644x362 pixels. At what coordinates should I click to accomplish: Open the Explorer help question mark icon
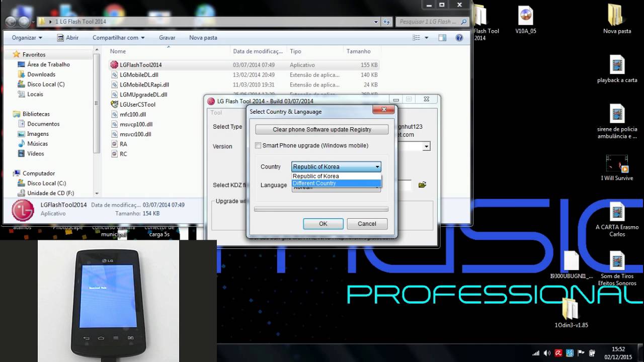tap(459, 38)
